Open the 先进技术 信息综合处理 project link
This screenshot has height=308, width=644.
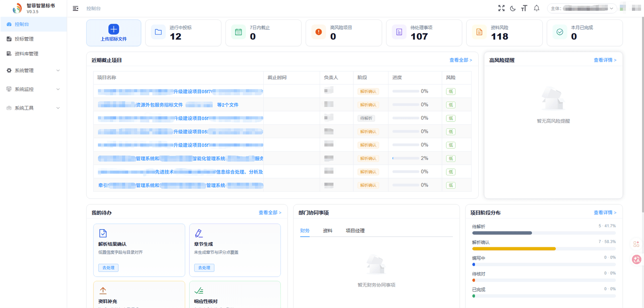(x=180, y=172)
